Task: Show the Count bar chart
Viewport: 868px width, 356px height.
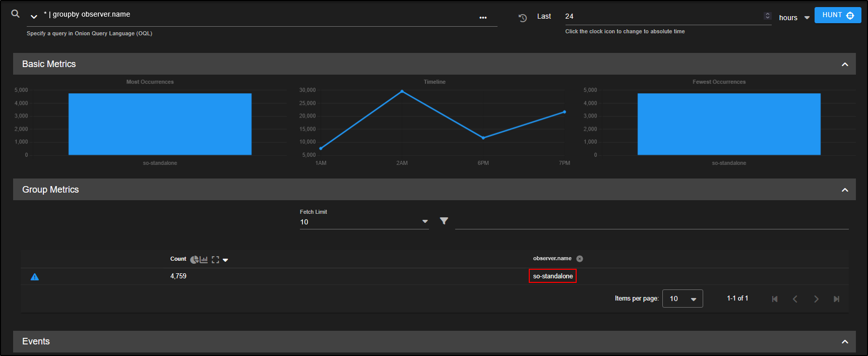Action: pyautogui.click(x=204, y=260)
